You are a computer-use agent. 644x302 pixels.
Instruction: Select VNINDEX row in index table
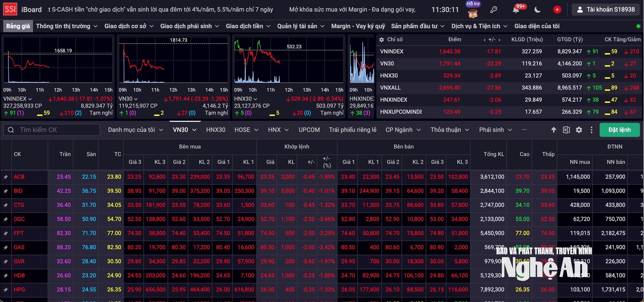pyautogui.click(x=509, y=51)
